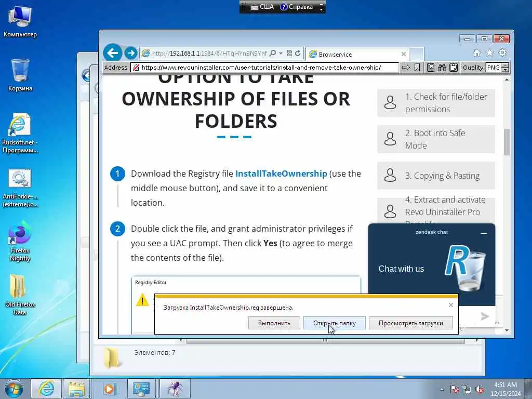Click the bookmark icon in the Browservice toolbar
Viewport: 532px width, 399px height.
[x=417, y=68]
